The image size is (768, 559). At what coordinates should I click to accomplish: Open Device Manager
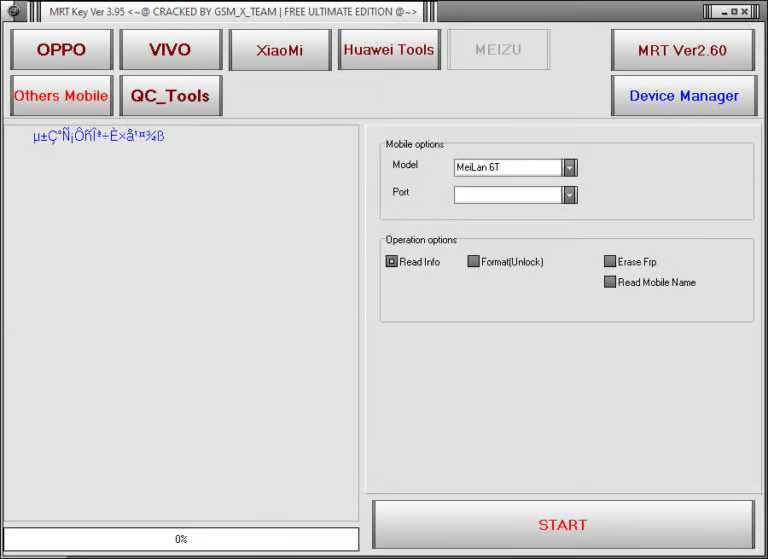point(683,96)
